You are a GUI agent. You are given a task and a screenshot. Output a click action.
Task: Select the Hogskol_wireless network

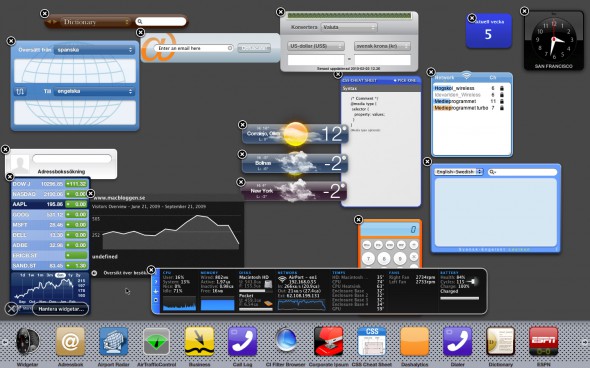pyautogui.click(x=469, y=88)
